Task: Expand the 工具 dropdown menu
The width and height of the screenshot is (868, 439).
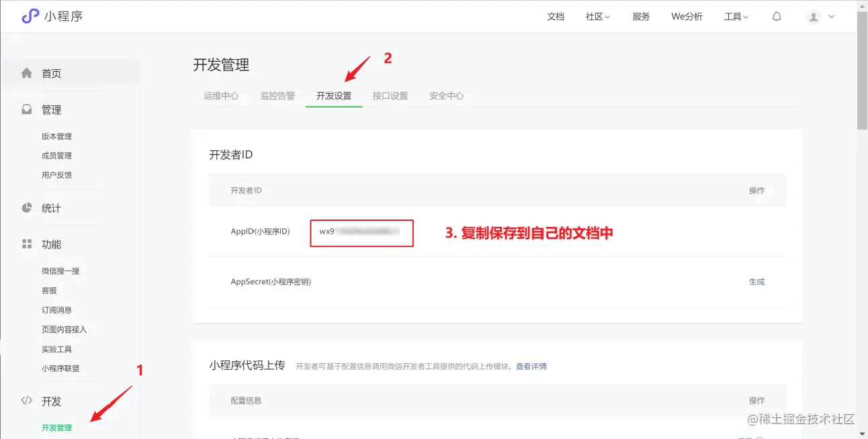Action: (736, 17)
